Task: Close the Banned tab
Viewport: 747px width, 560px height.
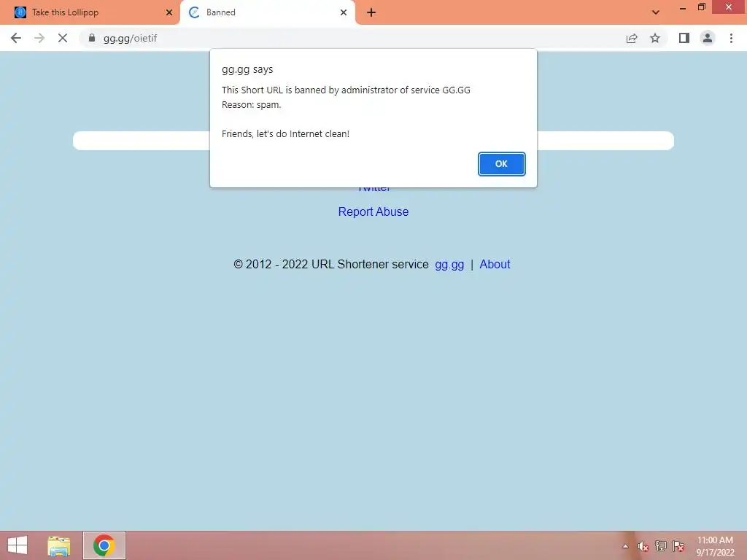Action: pos(344,12)
